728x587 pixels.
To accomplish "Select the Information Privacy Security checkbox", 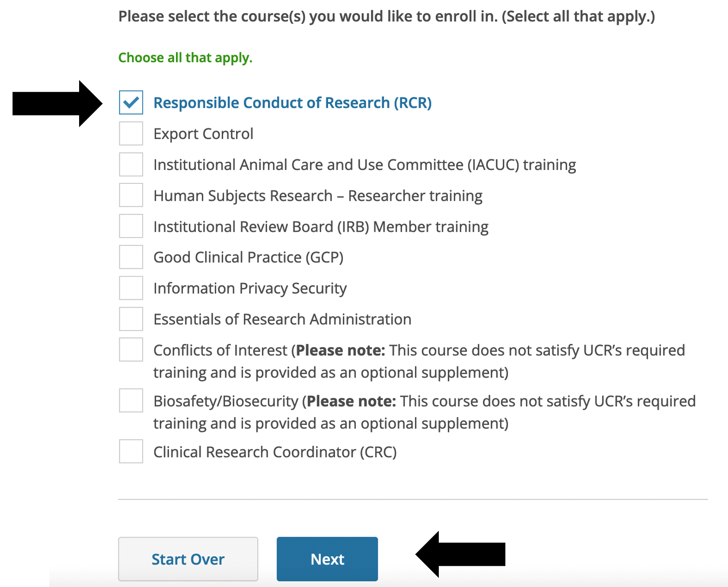I will click(131, 288).
